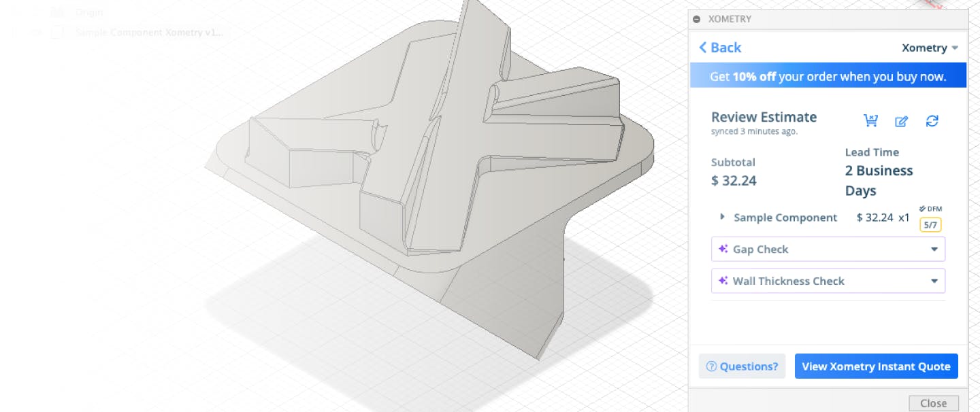Image resolution: width=980 pixels, height=412 pixels.
Task: Click the Review Estimate heading
Action: [764, 117]
